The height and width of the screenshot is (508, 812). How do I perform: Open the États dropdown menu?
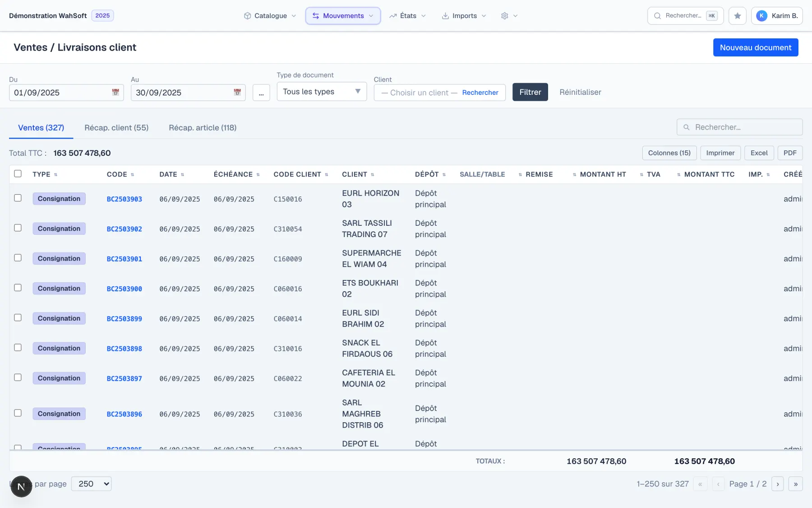click(407, 16)
